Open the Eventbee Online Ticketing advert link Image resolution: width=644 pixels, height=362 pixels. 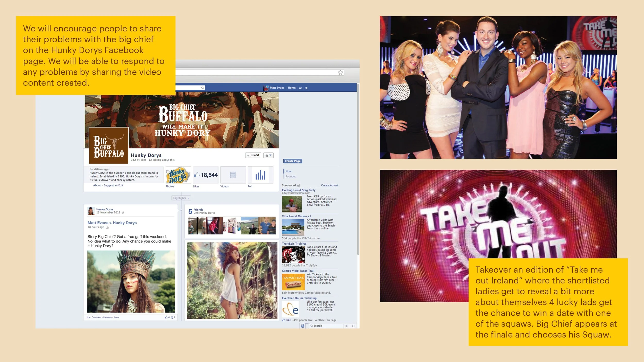[x=299, y=298]
